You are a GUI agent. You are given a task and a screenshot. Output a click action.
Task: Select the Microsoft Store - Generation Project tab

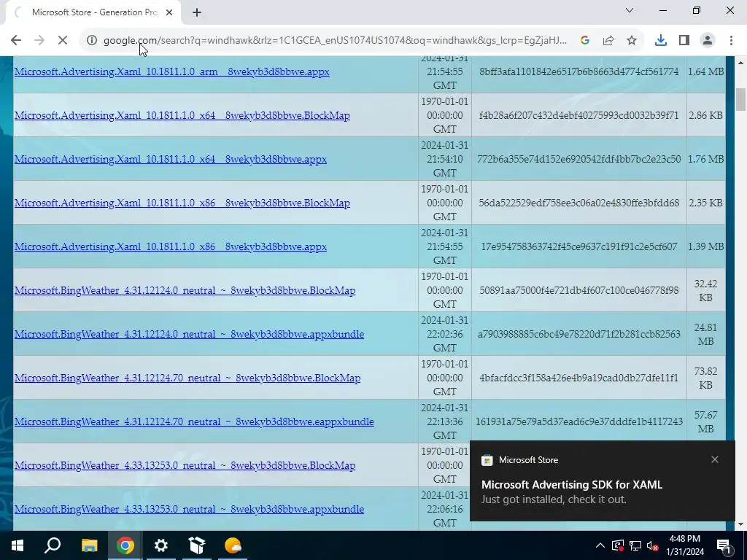click(x=93, y=12)
